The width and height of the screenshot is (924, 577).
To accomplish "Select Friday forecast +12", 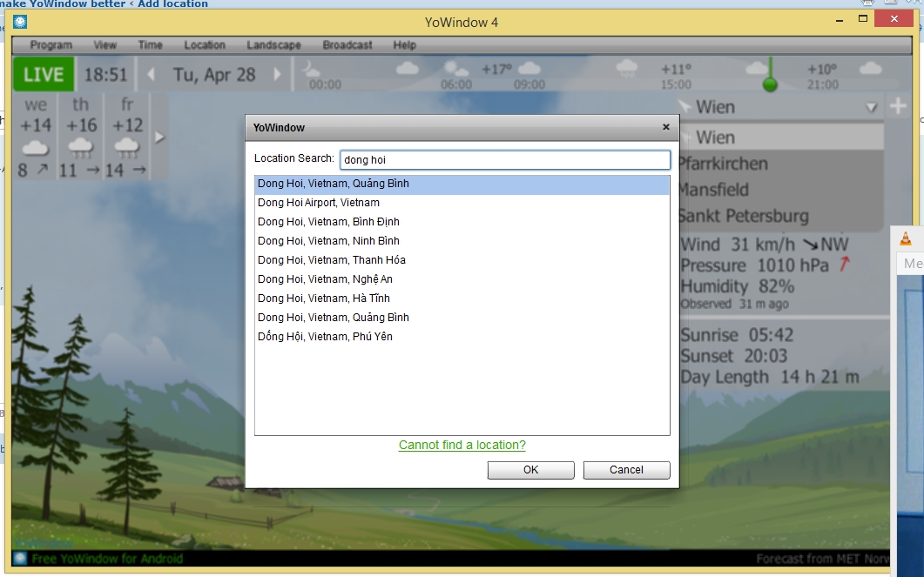I will [126, 137].
